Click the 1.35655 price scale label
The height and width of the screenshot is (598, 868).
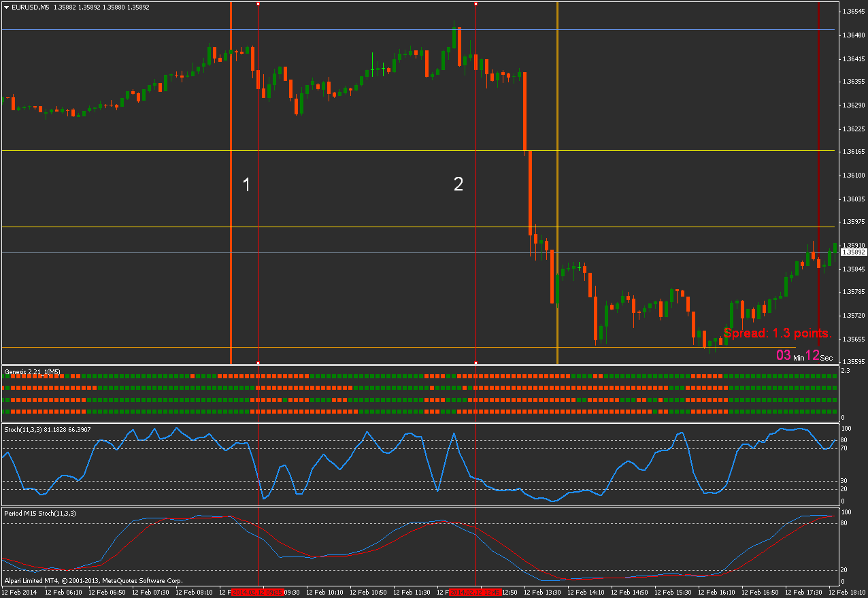pyautogui.click(x=853, y=339)
